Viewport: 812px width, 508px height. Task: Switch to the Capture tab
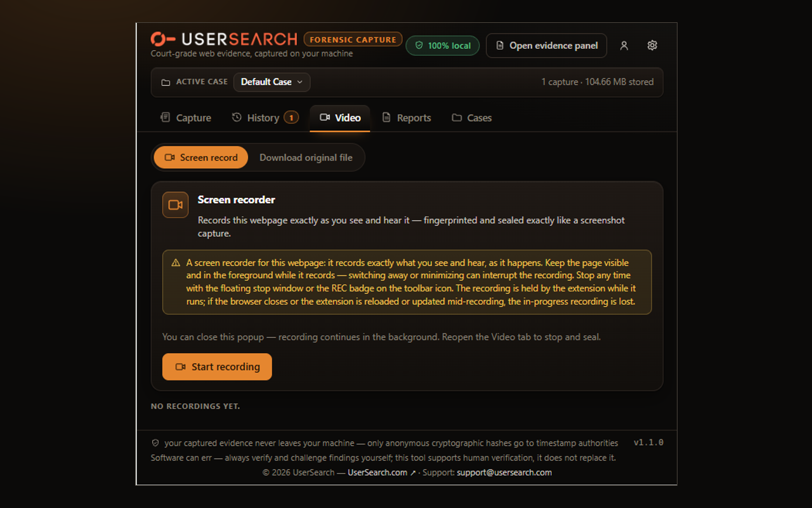coord(186,118)
